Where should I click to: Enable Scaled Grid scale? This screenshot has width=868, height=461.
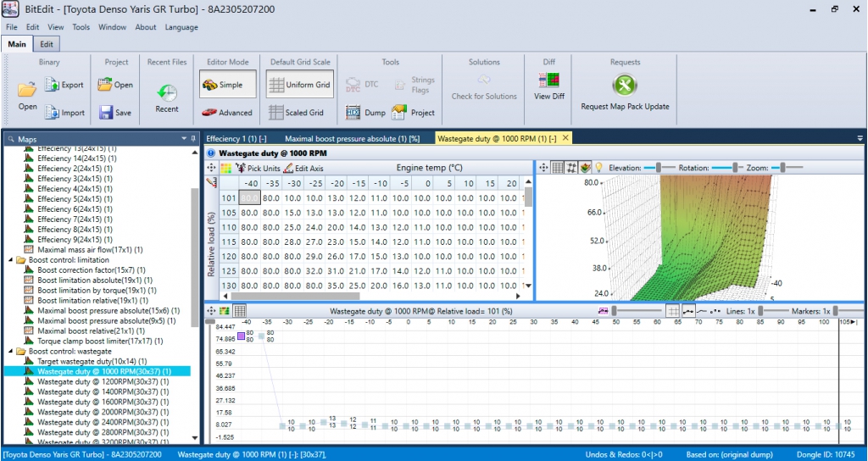tap(296, 113)
